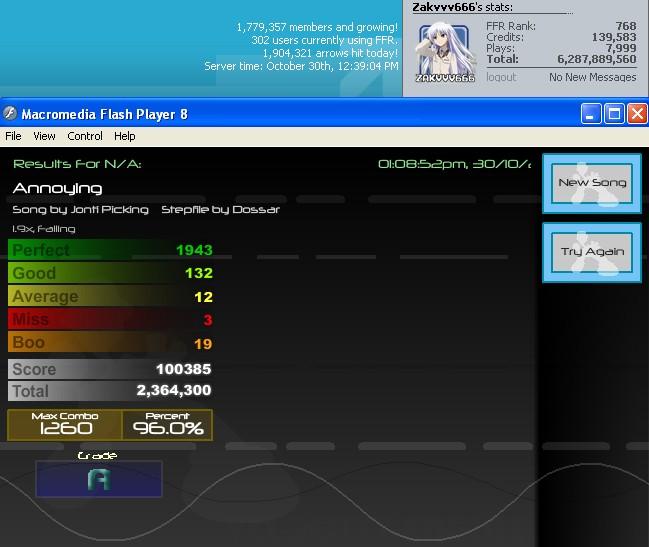Click the New Song button
The width and height of the screenshot is (649, 547).
(592, 183)
